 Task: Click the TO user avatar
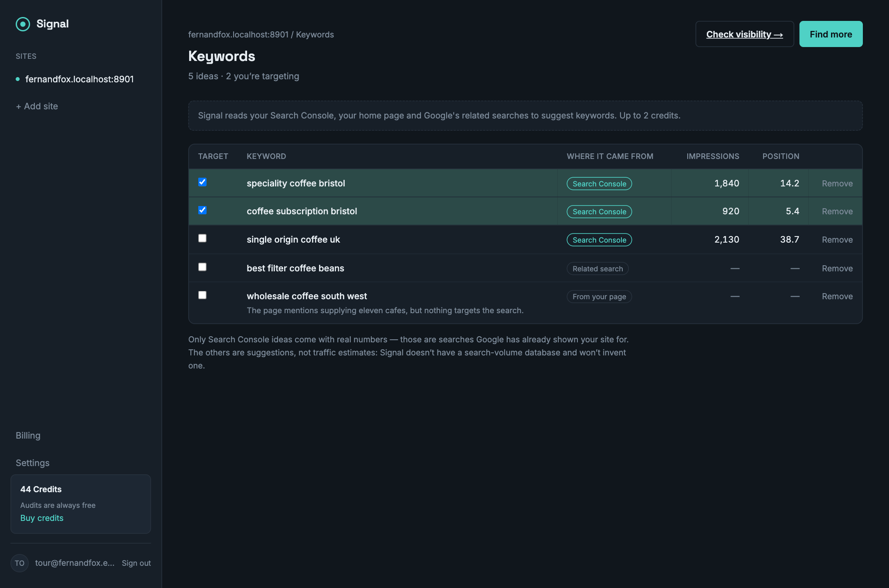tap(20, 563)
